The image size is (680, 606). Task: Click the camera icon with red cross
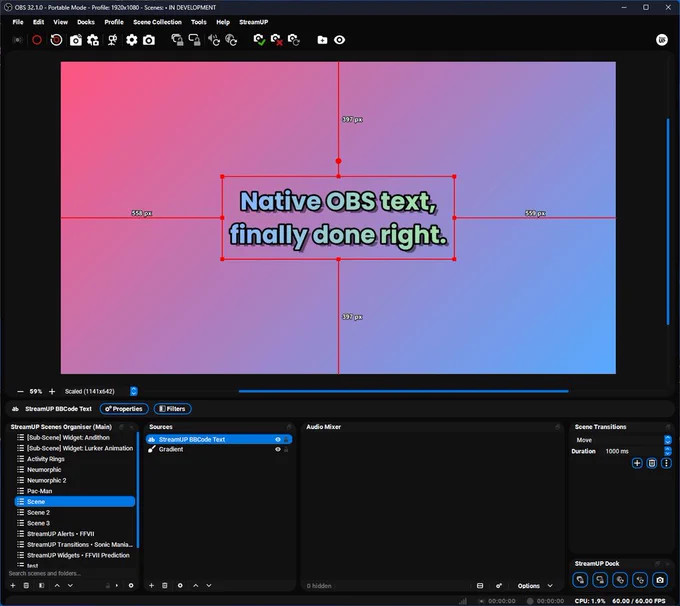pos(277,40)
